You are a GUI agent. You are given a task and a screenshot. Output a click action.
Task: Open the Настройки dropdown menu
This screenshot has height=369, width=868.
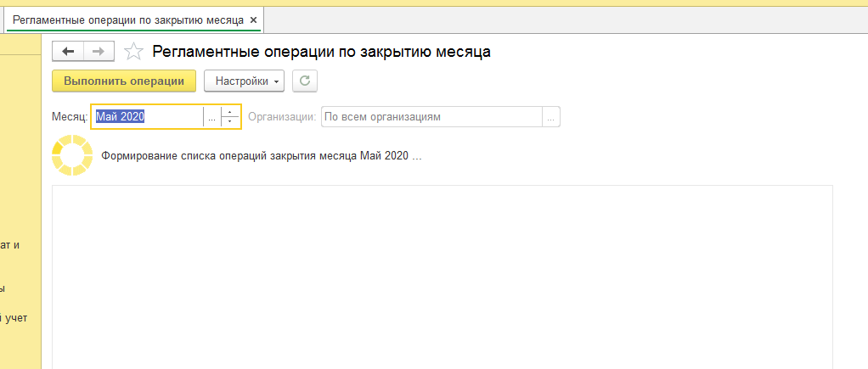click(244, 81)
